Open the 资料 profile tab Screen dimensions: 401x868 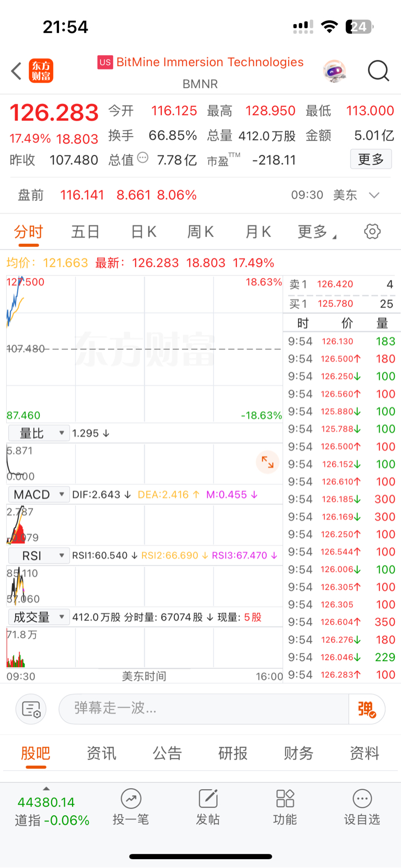click(364, 753)
